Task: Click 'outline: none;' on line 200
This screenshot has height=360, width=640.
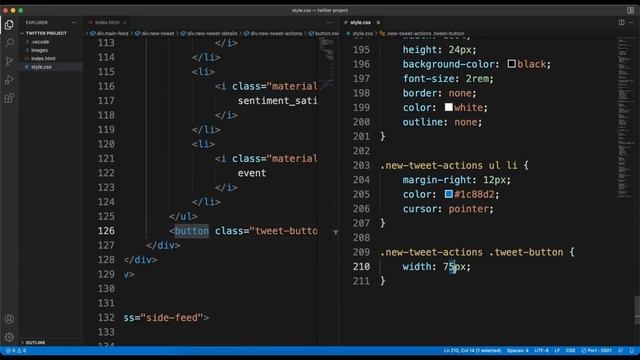Action: point(442,122)
